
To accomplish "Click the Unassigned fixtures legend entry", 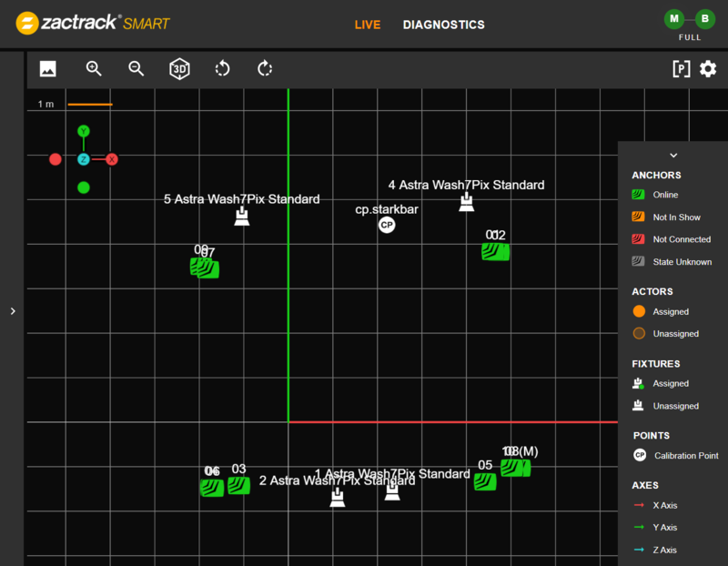I will [666, 406].
